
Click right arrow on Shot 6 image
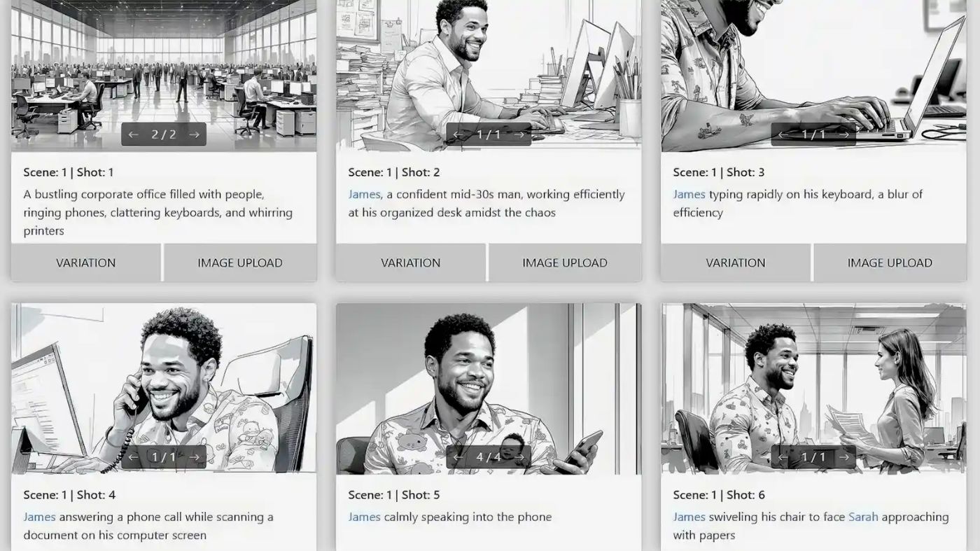(843, 457)
